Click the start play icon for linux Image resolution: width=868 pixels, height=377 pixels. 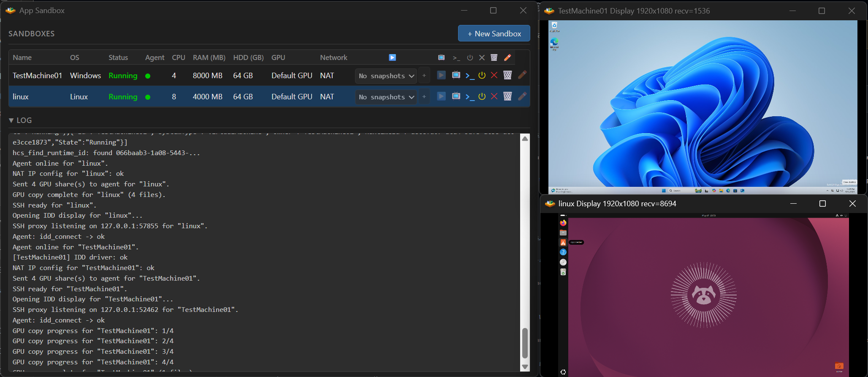coord(441,96)
